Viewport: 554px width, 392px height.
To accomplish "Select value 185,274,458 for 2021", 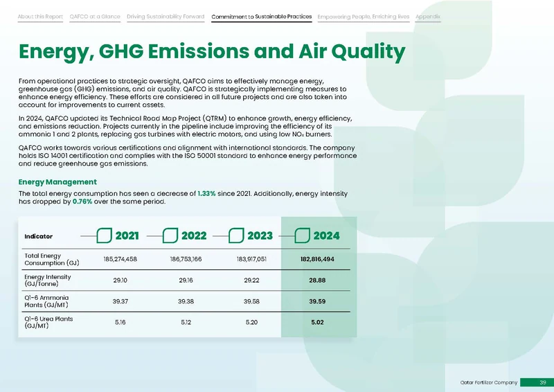I will pyautogui.click(x=120, y=259).
